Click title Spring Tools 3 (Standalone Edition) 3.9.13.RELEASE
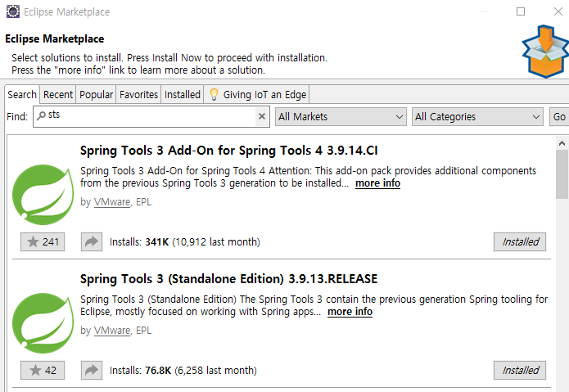Viewport: 569px width, 392px height. pyautogui.click(x=229, y=279)
